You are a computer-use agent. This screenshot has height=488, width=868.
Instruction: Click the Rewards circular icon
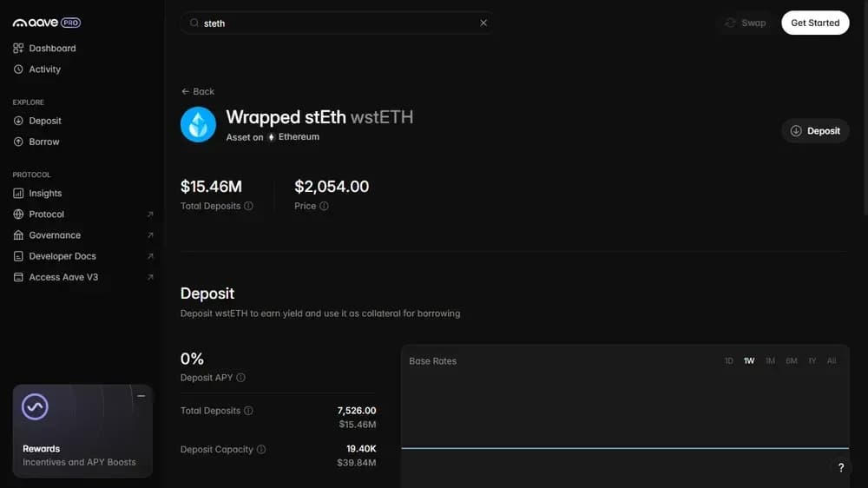[x=35, y=407]
